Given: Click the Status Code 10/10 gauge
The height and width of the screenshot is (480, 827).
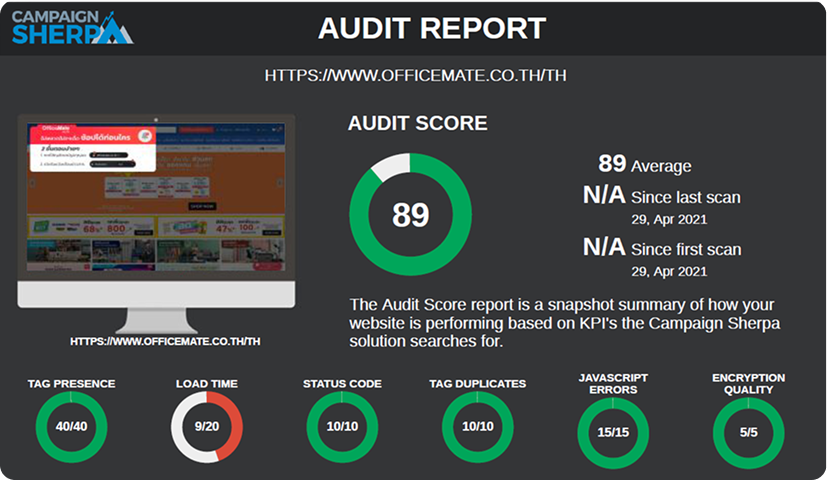Looking at the screenshot, I should 342,427.
